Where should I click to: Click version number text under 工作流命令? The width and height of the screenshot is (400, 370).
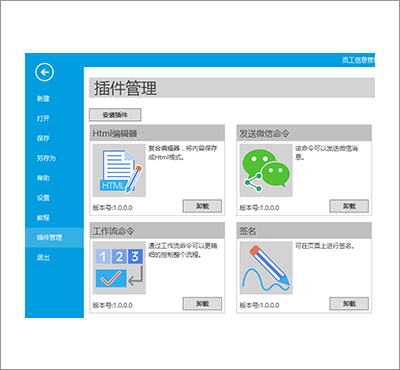(x=113, y=305)
